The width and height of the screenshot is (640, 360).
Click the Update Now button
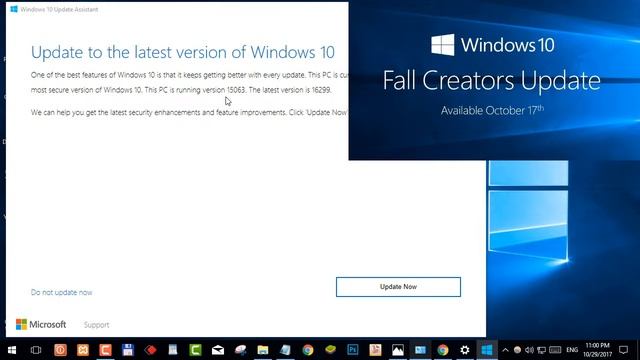coord(398,287)
